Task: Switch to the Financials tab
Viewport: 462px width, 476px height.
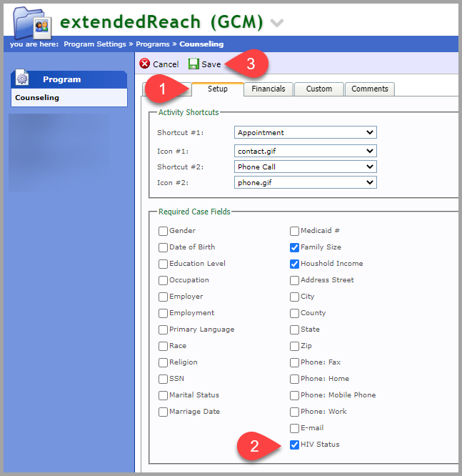Action: pyautogui.click(x=268, y=89)
